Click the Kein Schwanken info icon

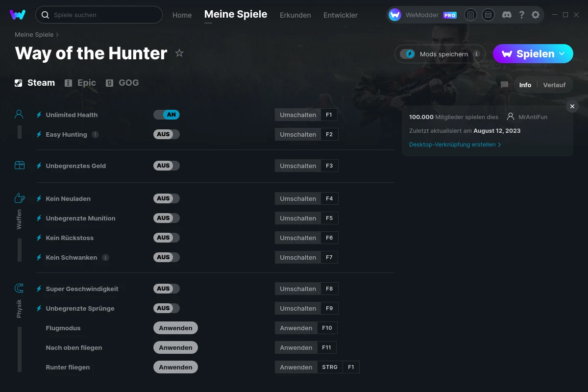coord(105,257)
